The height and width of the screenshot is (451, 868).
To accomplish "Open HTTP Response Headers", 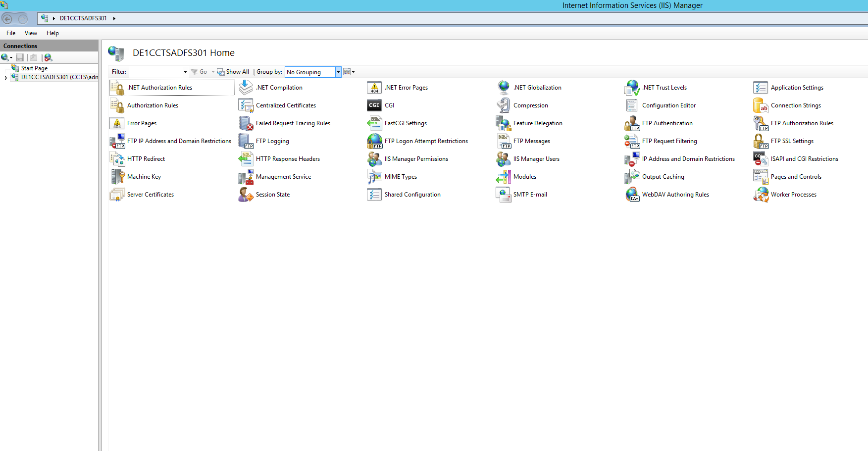I will pos(279,159).
